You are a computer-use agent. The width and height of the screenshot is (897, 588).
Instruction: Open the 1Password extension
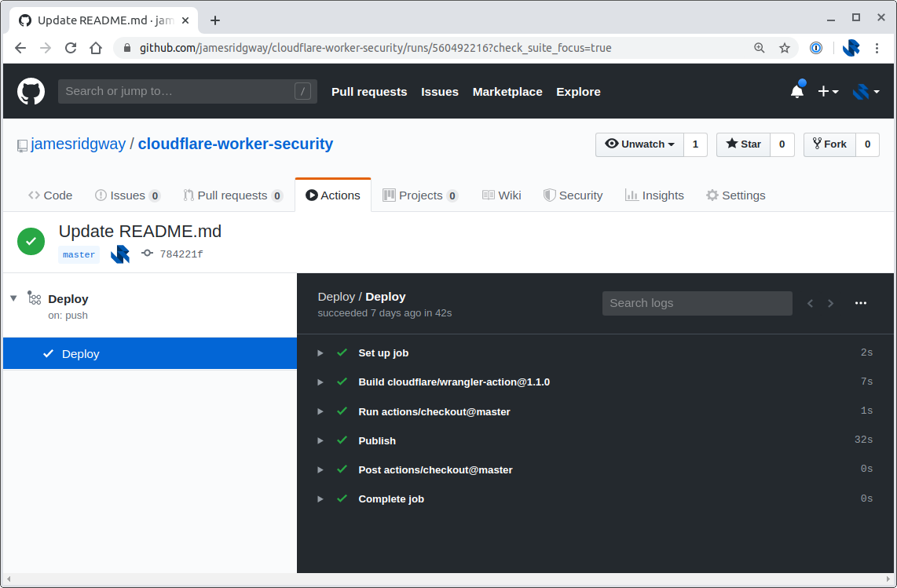(x=816, y=48)
